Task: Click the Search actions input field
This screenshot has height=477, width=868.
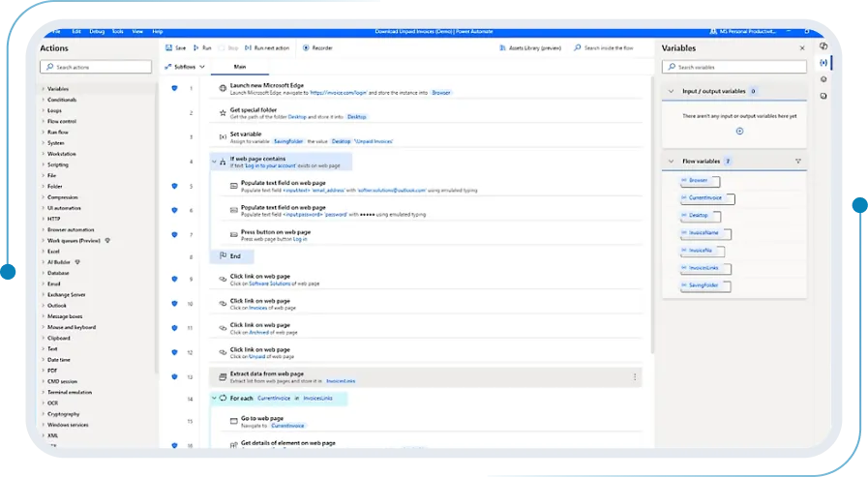Action: pyautogui.click(x=96, y=67)
